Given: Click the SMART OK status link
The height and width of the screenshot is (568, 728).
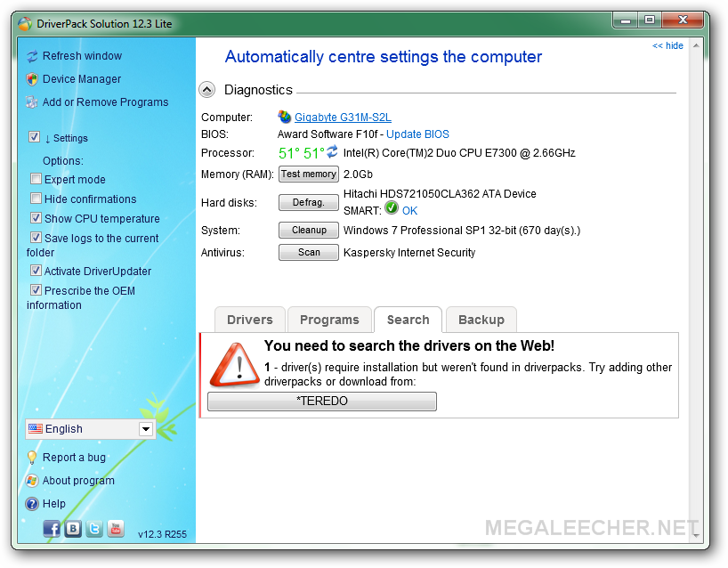Looking at the screenshot, I should [409, 211].
